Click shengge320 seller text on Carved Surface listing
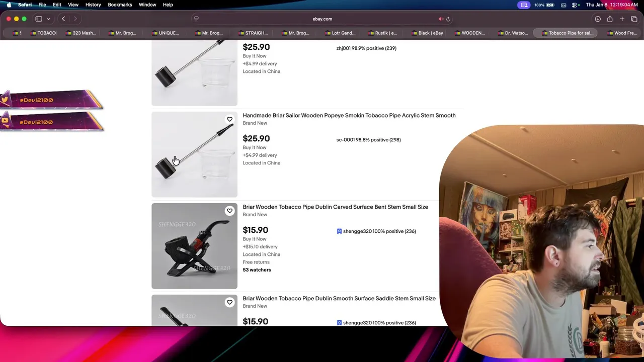The height and width of the screenshot is (362, 644). (379, 231)
